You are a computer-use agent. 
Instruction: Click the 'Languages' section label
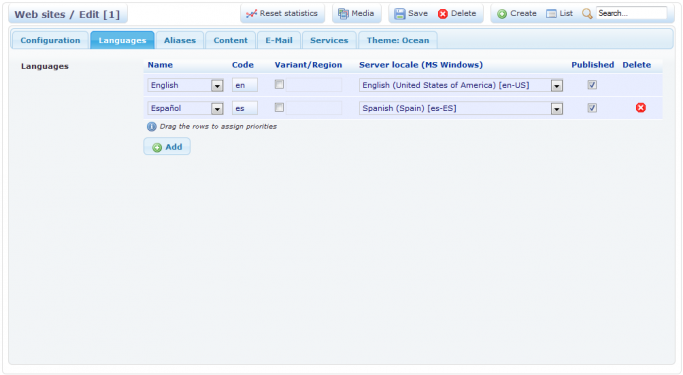pyautogui.click(x=45, y=66)
